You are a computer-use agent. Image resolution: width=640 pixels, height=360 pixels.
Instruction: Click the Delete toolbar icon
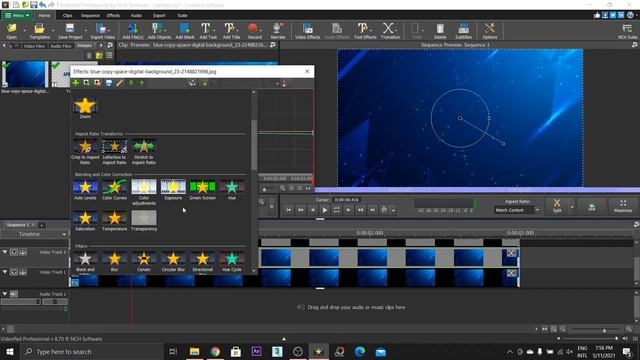pos(440,31)
